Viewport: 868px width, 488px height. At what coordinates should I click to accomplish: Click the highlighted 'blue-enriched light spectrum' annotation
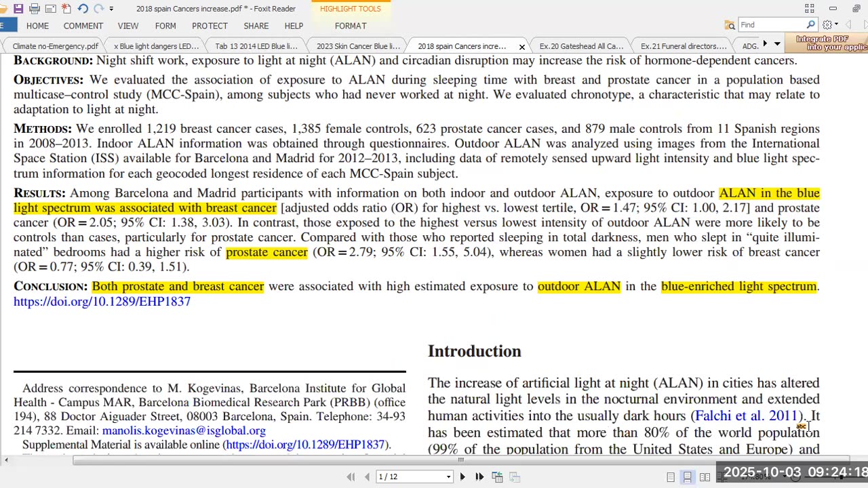738,286
